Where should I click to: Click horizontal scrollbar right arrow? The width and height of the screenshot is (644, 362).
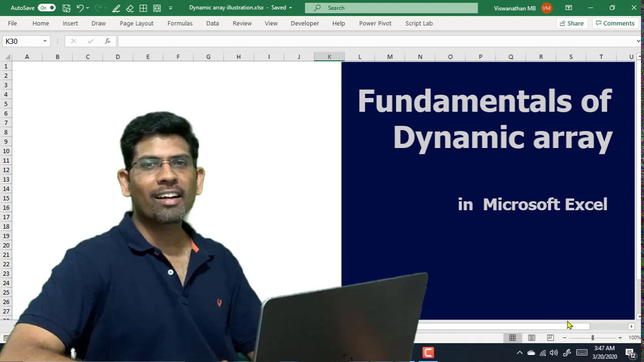(x=631, y=326)
